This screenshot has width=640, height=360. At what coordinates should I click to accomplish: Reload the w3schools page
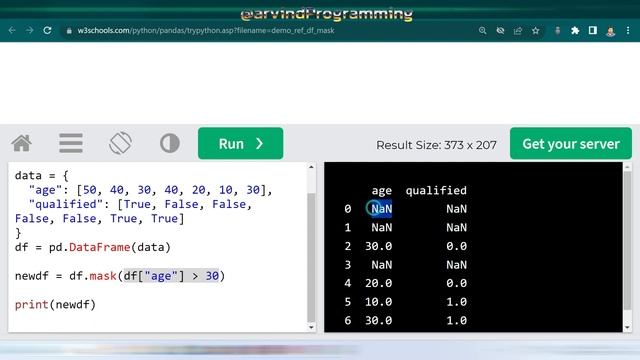tap(47, 30)
